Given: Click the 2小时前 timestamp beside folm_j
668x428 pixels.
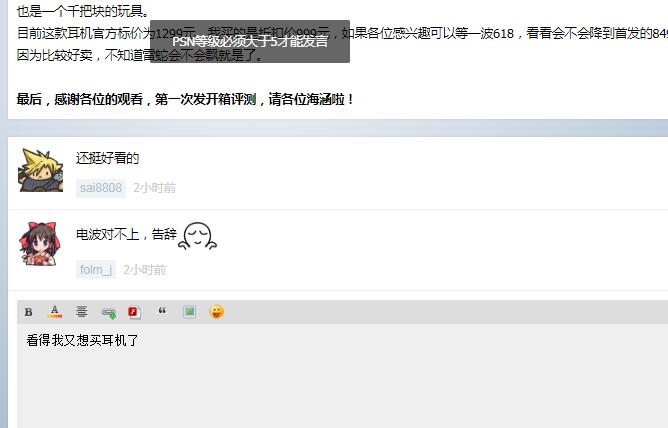Looking at the screenshot, I should pos(145,270).
